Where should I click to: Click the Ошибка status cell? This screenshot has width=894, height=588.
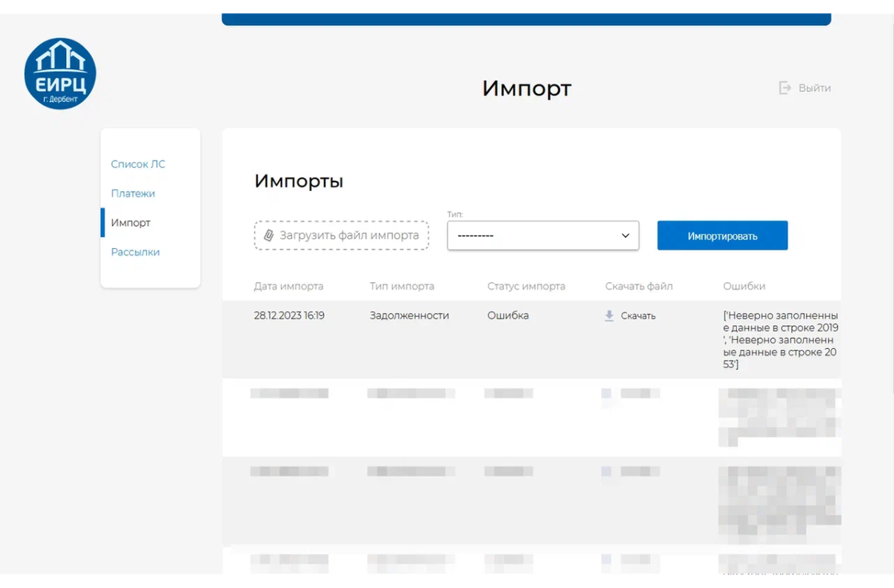[x=508, y=315]
